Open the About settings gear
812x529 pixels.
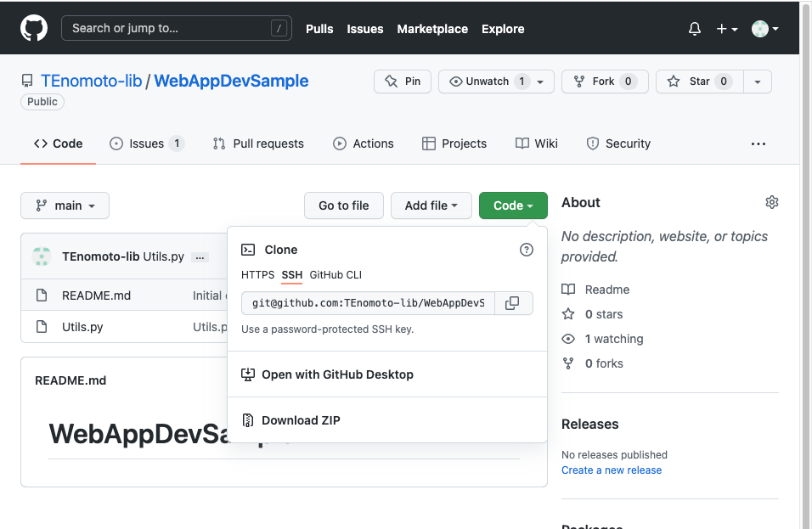(771, 202)
